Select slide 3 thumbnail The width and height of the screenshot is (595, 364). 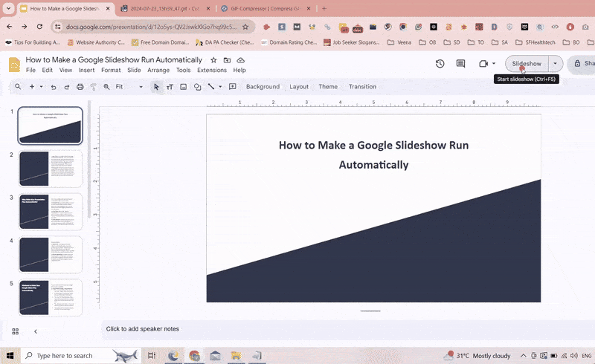[x=51, y=212]
